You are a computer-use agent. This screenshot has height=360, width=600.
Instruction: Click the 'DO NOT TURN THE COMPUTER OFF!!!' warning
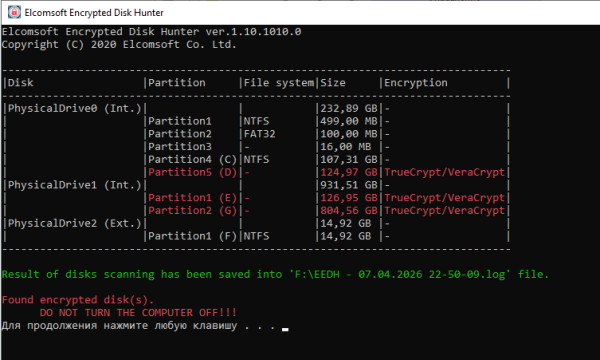coord(138,313)
